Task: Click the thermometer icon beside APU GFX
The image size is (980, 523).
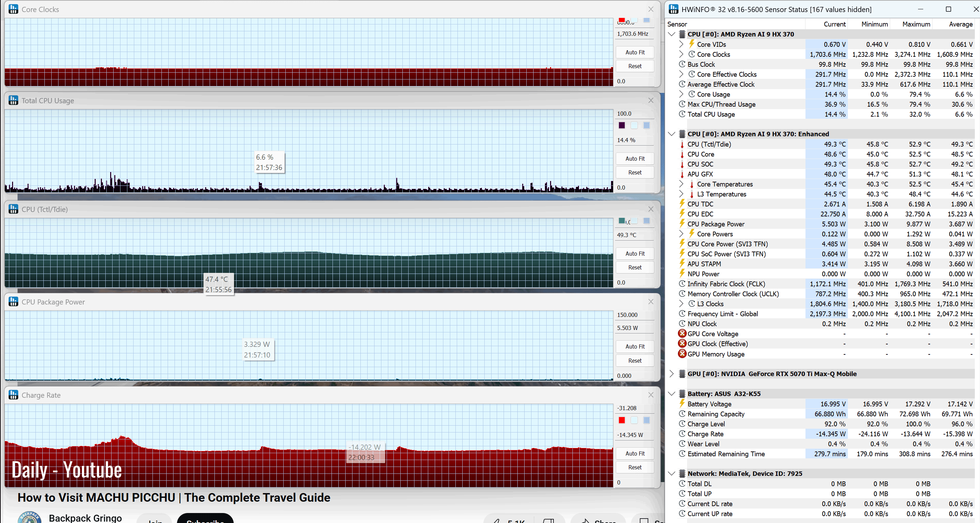Action: [x=682, y=174]
